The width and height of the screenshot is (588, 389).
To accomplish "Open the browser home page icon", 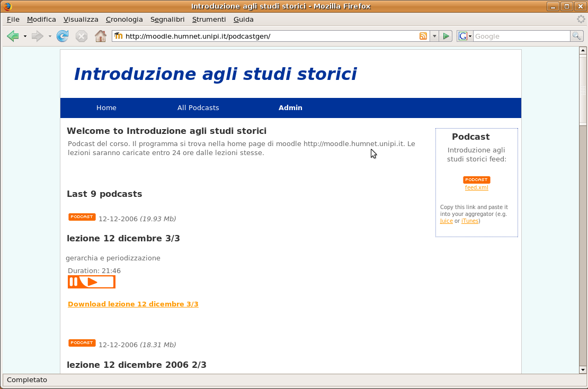I will 100,36.
